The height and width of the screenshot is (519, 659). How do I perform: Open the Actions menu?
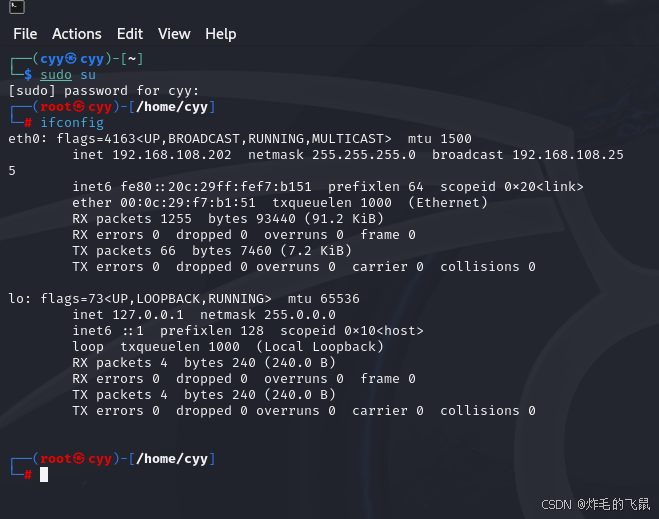(x=77, y=34)
